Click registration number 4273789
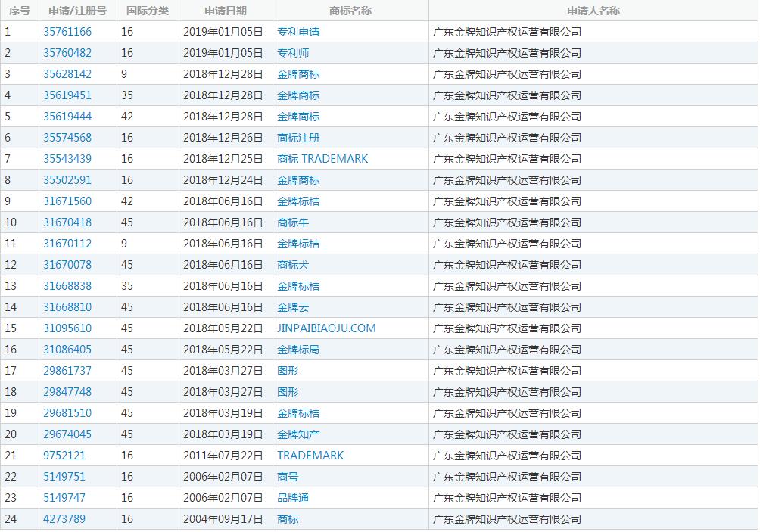Image resolution: width=760 pixels, height=532 pixels. point(64,519)
